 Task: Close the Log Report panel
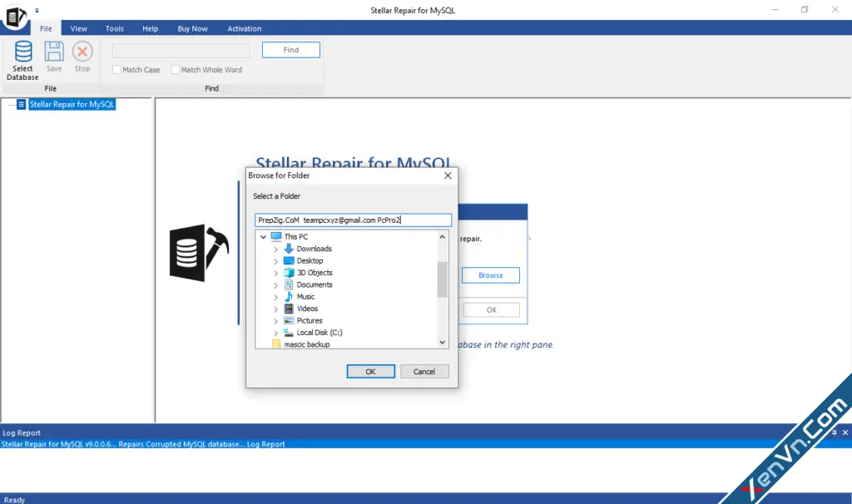(845, 432)
